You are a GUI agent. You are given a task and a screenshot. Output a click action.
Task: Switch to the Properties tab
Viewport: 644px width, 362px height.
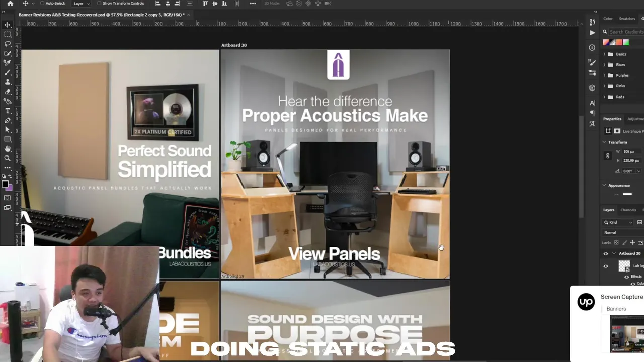coord(612,119)
